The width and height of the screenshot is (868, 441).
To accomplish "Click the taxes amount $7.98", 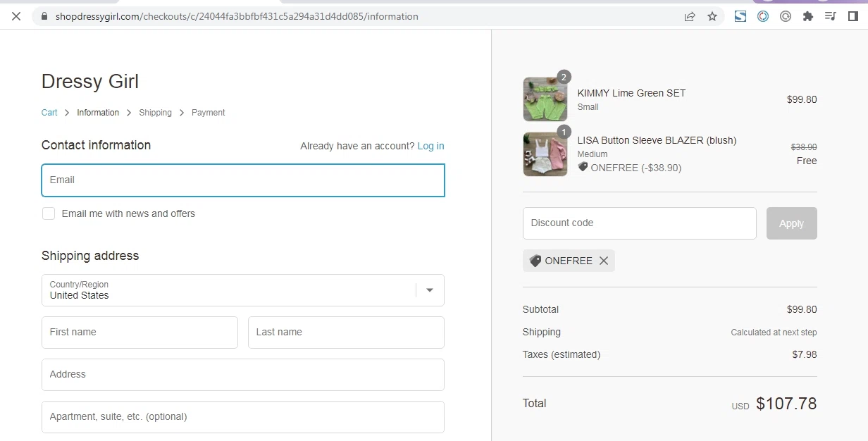I will click(805, 354).
